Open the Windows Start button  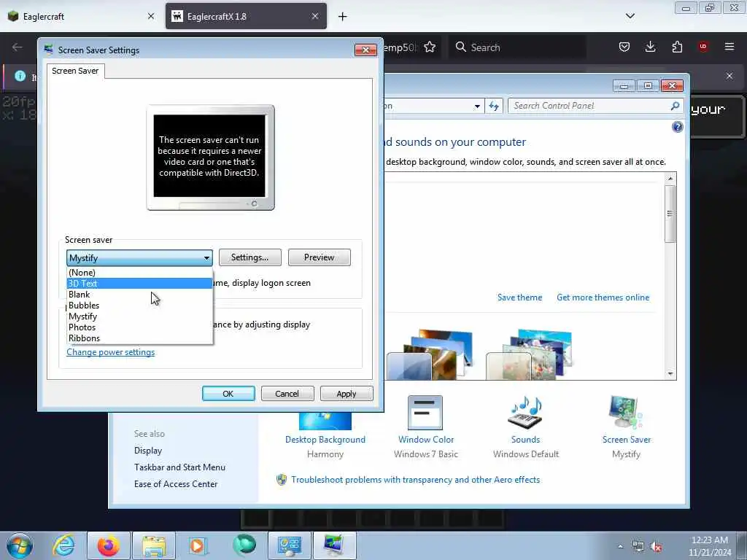(x=20, y=545)
